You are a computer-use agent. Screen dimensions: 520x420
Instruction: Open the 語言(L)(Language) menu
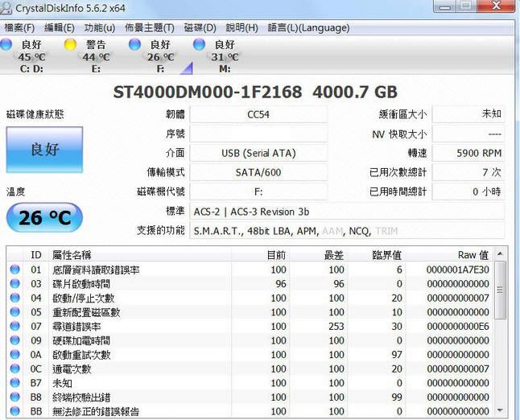[x=308, y=28]
